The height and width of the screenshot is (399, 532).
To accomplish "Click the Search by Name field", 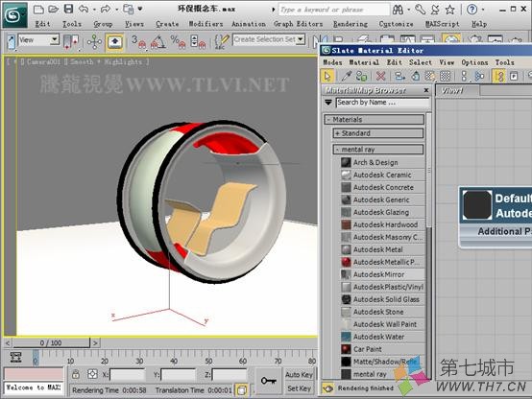I will [x=383, y=103].
